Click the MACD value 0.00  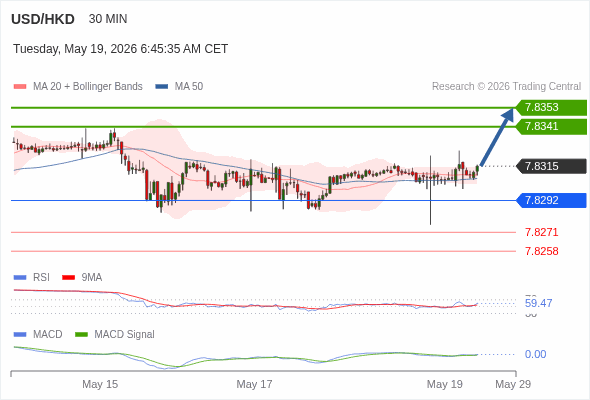[x=535, y=354]
